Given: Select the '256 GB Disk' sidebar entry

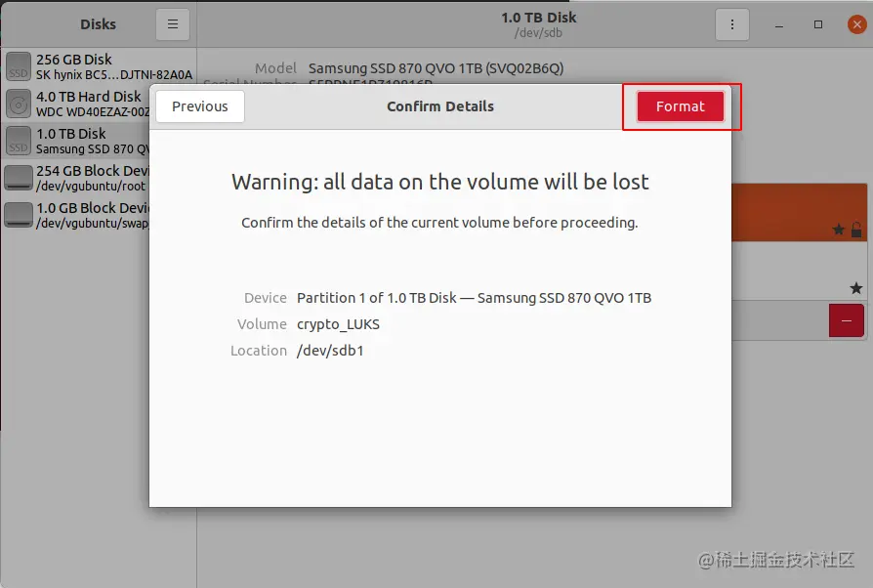Looking at the screenshot, I should pos(99,66).
